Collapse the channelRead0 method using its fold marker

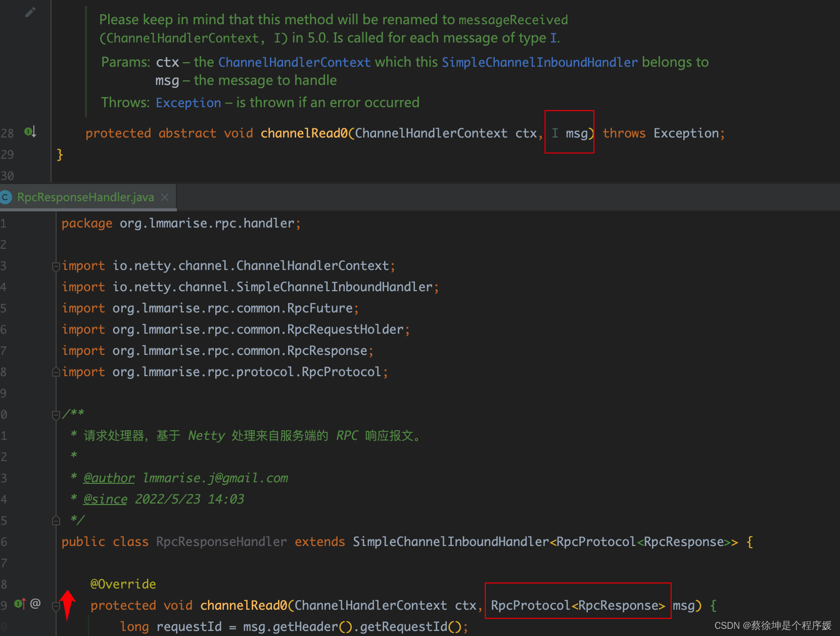(56, 605)
